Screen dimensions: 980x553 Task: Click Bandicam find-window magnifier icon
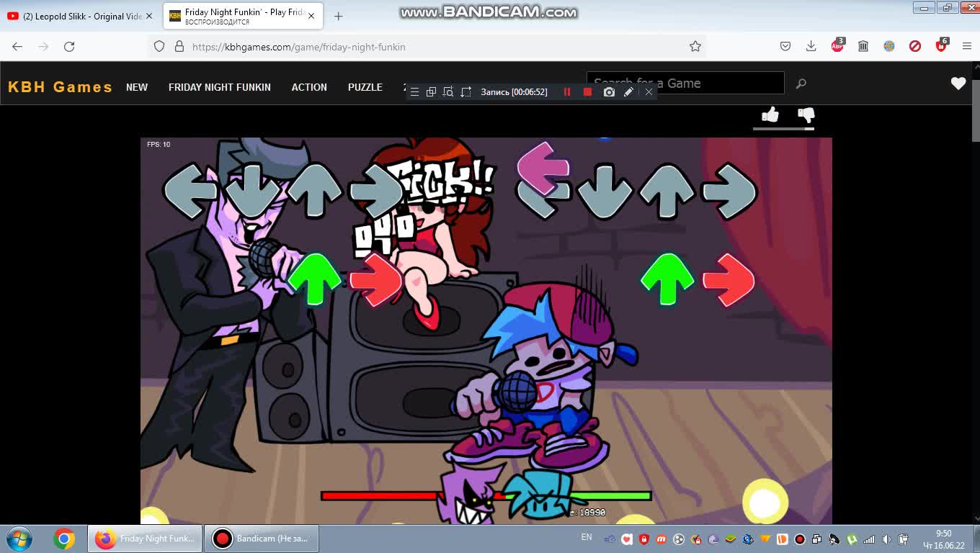[448, 92]
